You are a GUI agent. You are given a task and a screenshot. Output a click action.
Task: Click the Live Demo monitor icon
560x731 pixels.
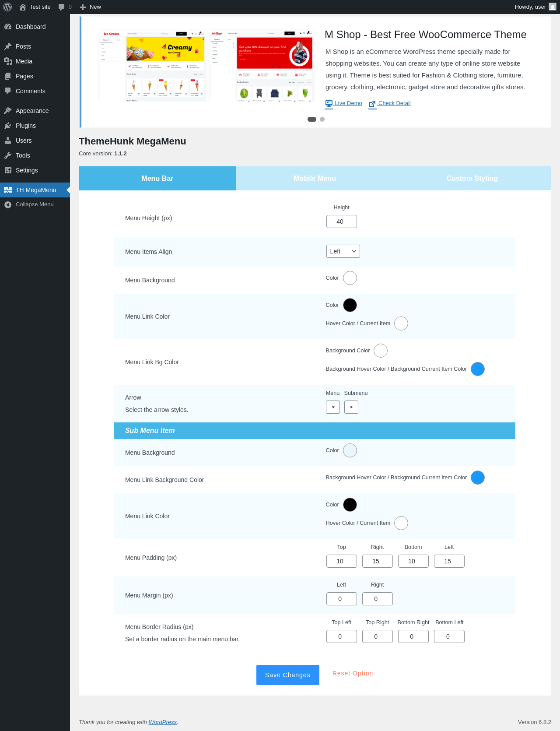click(x=329, y=104)
